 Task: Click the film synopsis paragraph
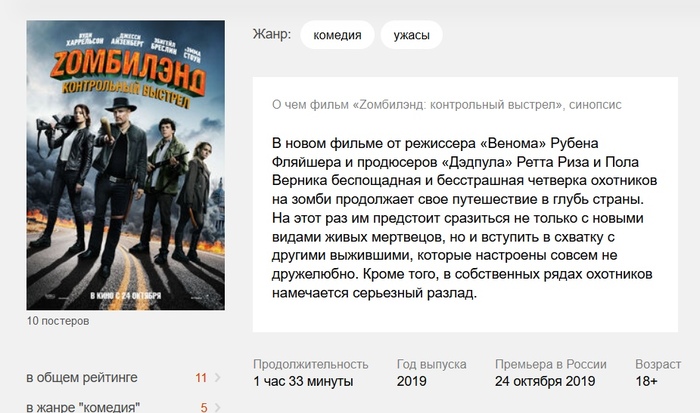(464, 218)
